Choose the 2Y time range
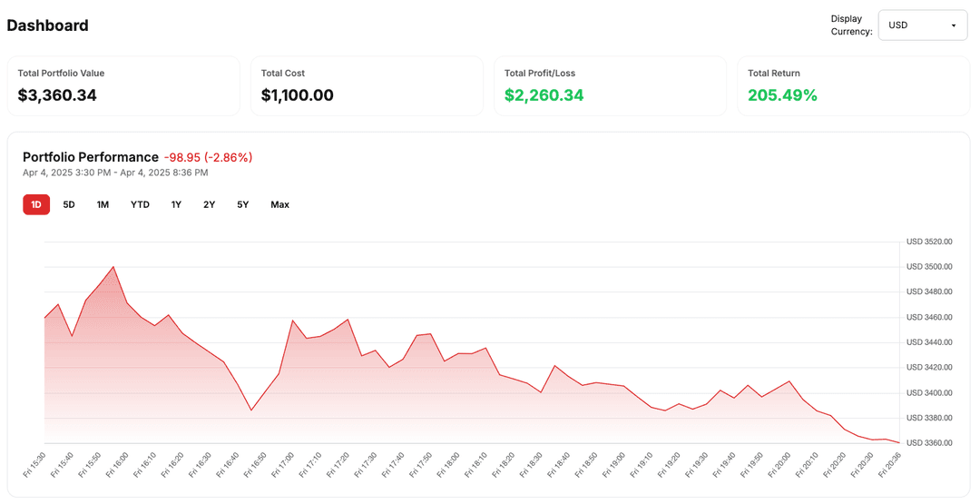 209,204
